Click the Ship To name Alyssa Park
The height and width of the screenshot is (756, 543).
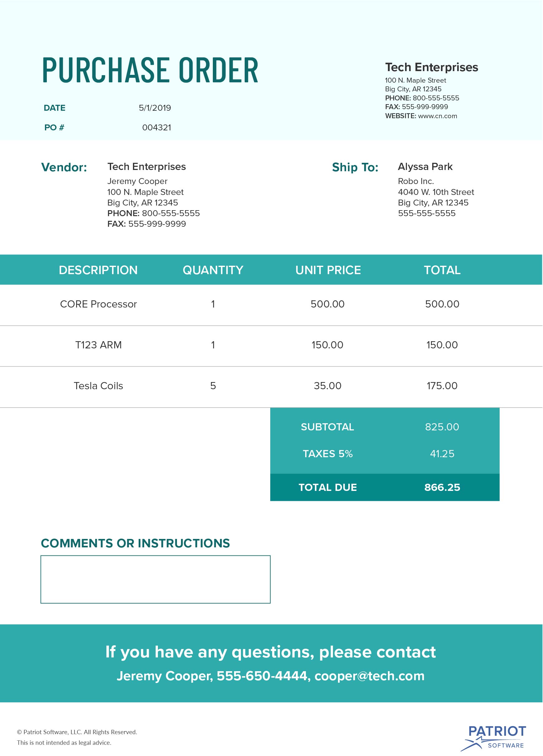425,167
